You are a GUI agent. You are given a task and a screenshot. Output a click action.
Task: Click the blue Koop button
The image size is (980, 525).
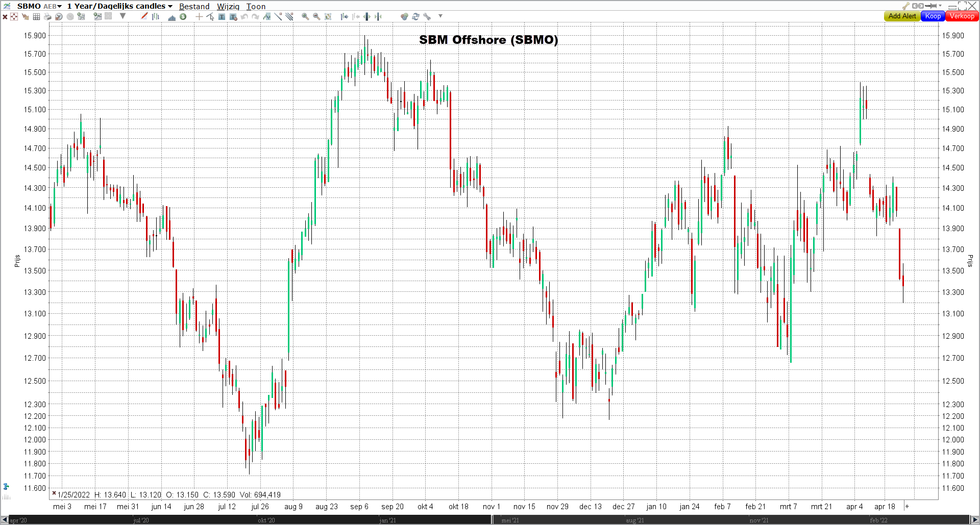point(933,16)
